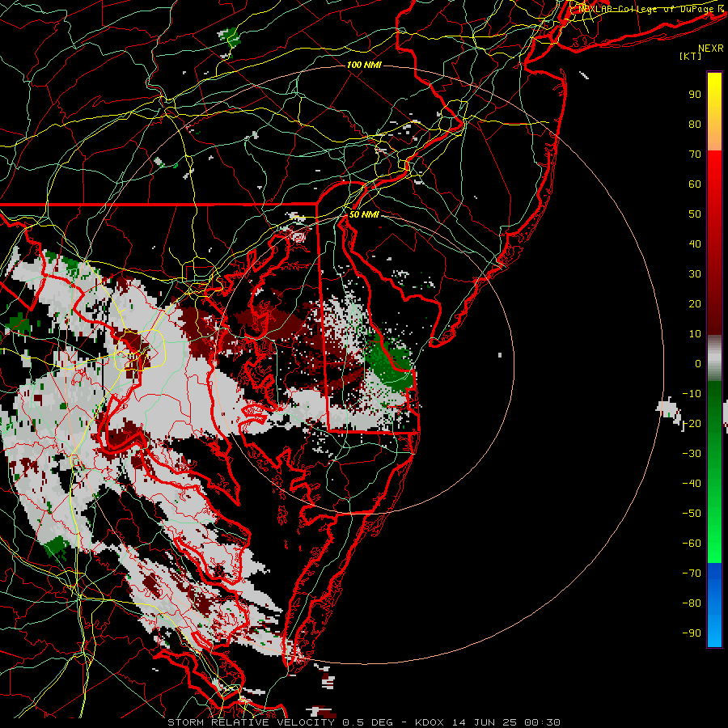Click the -50 value on the velocity scale
Viewport: 728px width, 728px height.
692,514
